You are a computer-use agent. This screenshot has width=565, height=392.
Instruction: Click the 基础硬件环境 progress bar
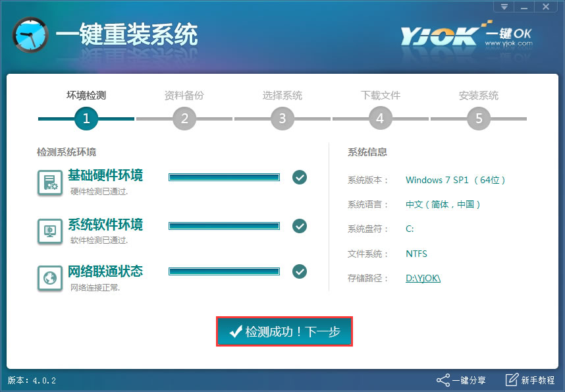click(x=224, y=177)
